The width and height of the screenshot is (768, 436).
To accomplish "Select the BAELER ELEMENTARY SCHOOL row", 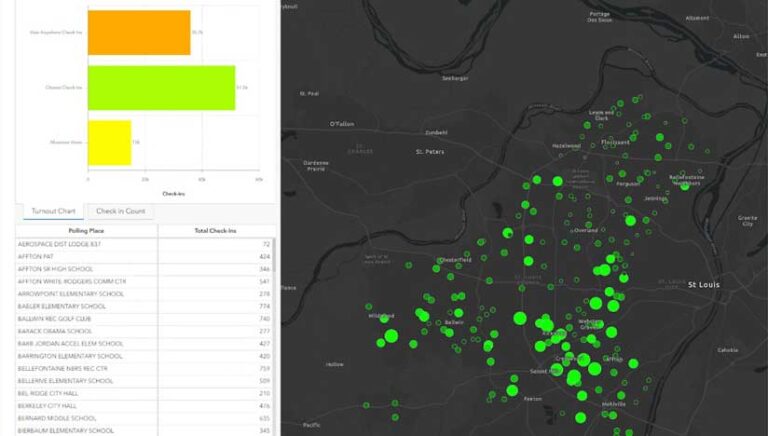I will click(144, 306).
